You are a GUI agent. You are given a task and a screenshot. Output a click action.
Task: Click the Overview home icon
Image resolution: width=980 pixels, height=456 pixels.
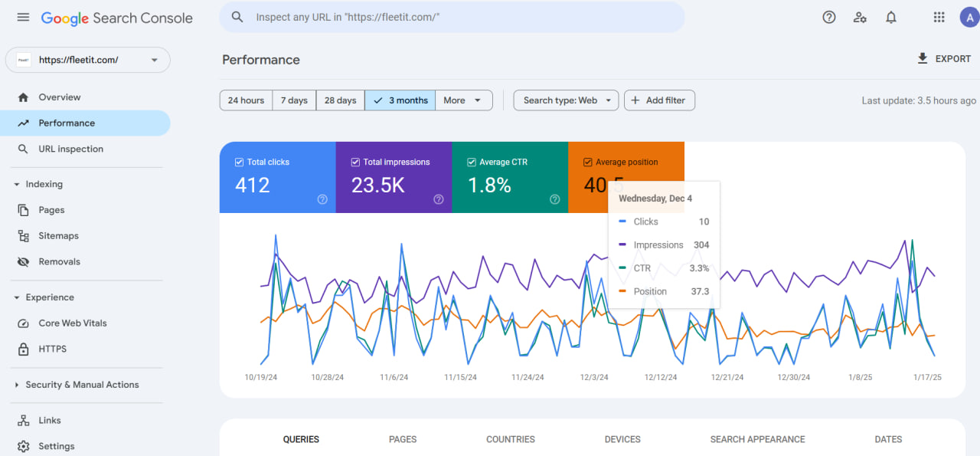(x=23, y=97)
